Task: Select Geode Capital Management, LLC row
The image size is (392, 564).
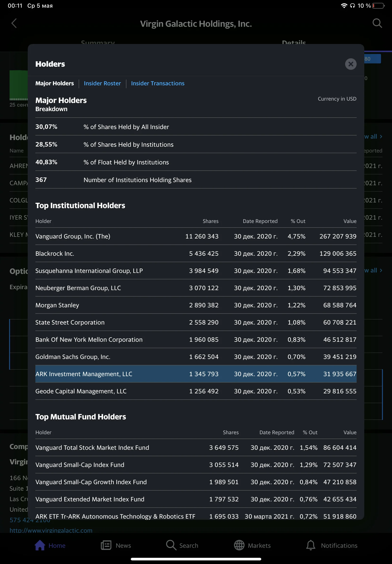Action: 196,391
